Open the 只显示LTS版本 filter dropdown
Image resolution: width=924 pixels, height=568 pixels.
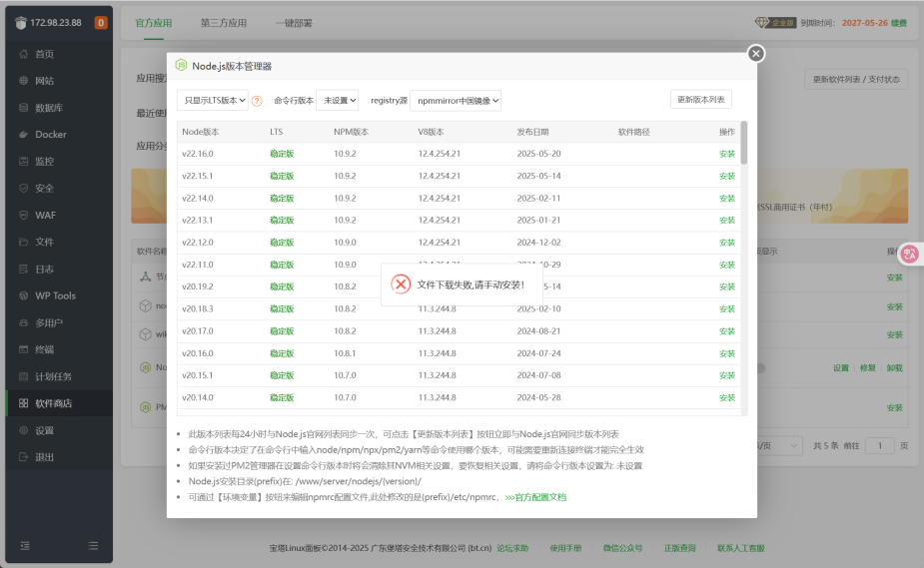tap(213, 100)
